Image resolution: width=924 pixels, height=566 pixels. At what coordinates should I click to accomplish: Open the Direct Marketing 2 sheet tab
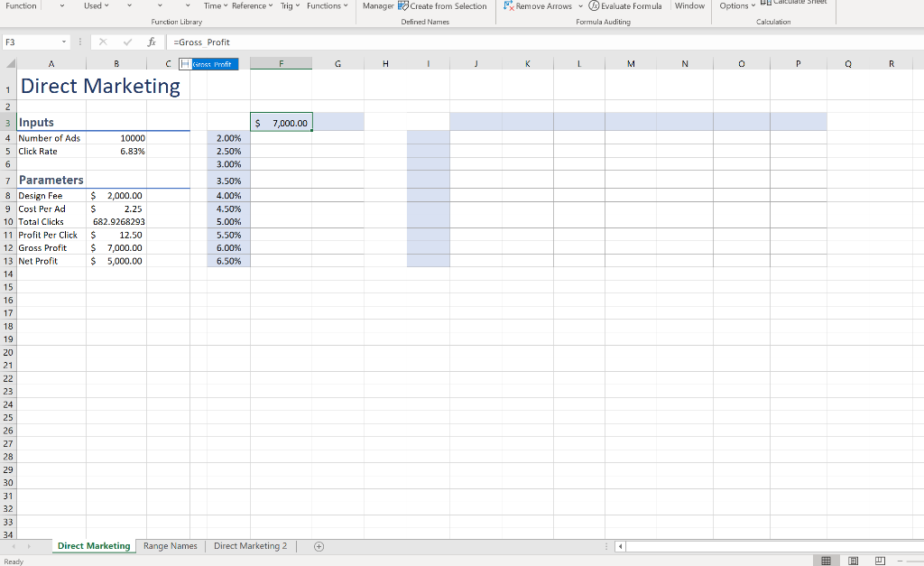[x=251, y=546]
